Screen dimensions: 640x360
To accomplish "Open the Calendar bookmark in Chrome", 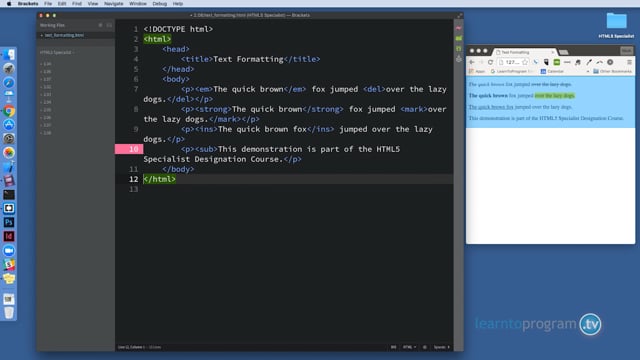I will pyautogui.click(x=552, y=71).
